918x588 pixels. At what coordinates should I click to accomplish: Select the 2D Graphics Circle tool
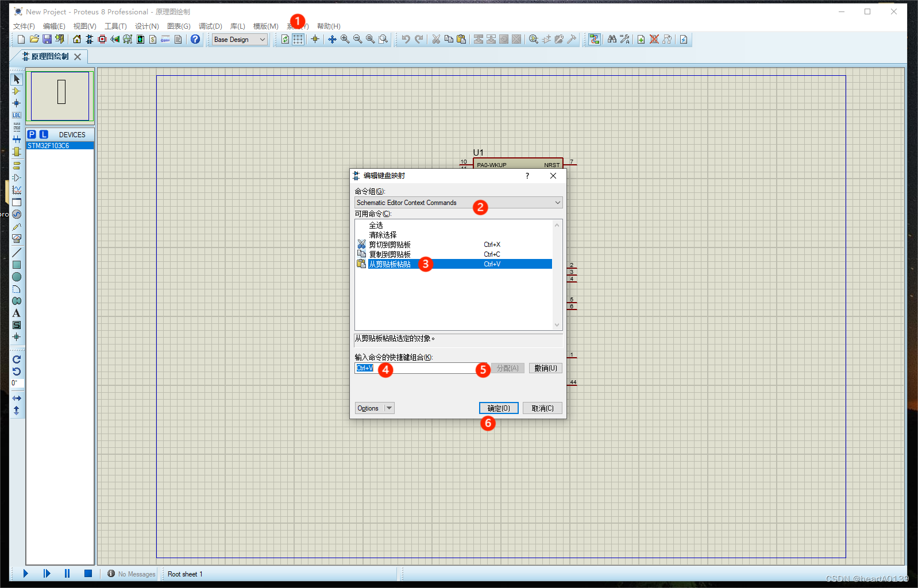point(17,277)
